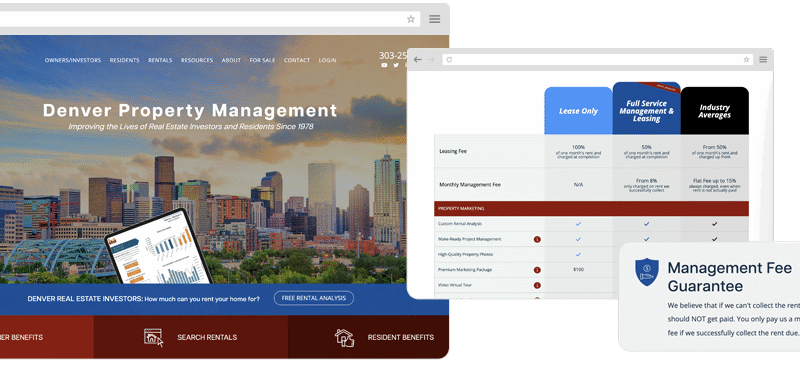Viewport: 800px width, 365px height.
Task: Click the N/A cell under Lease Only
Action: click(x=578, y=184)
